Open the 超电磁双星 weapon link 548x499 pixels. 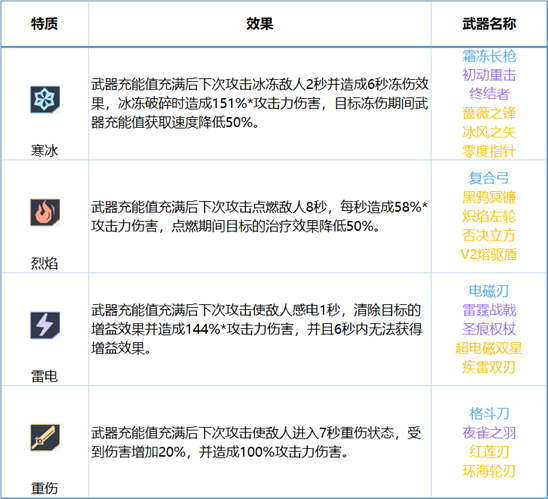coord(489,348)
